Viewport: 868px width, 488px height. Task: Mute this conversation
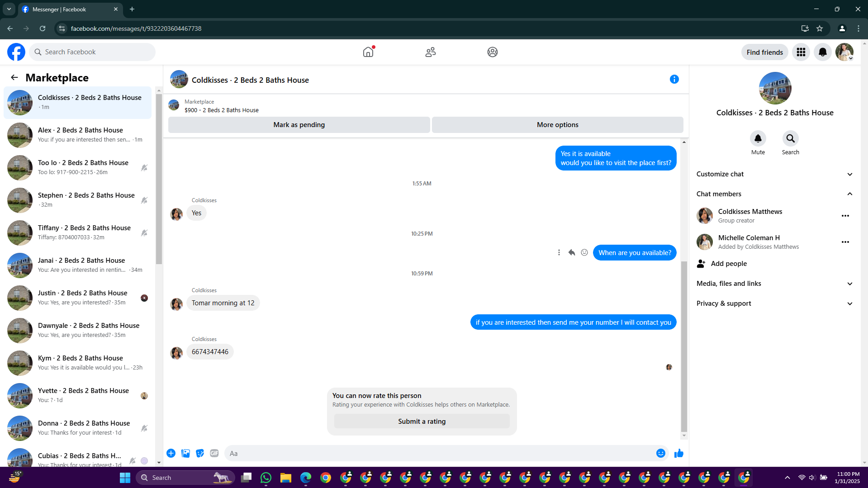click(x=758, y=138)
